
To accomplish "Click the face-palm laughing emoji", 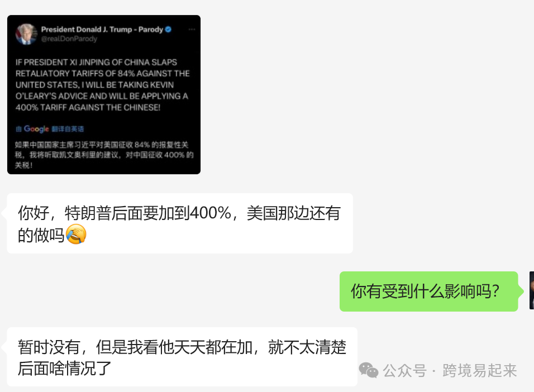I will pos(76,235).
